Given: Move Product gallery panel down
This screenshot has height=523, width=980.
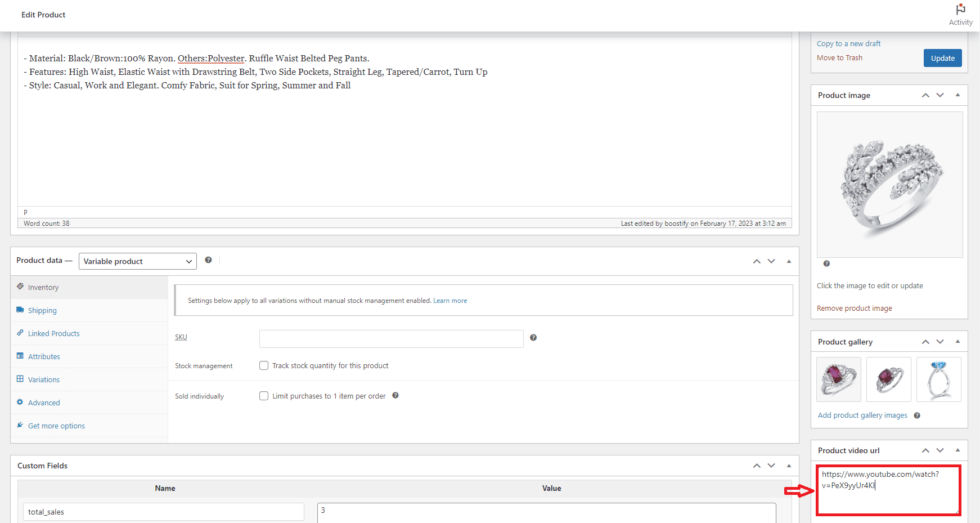Looking at the screenshot, I should tap(940, 342).
